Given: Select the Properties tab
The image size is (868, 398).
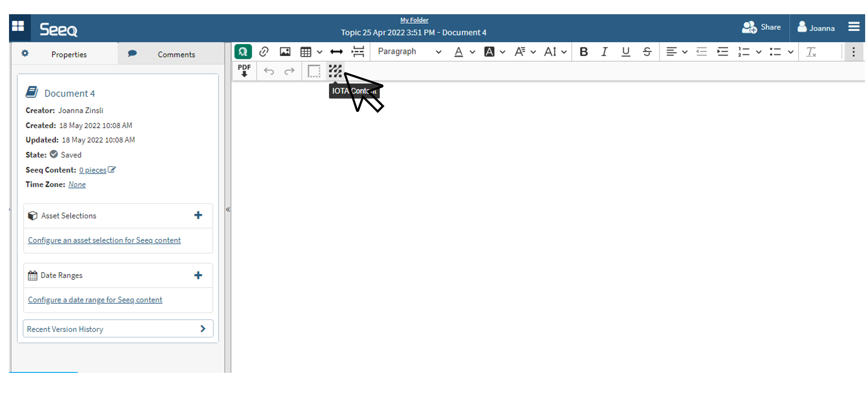Looking at the screenshot, I should click(x=64, y=54).
